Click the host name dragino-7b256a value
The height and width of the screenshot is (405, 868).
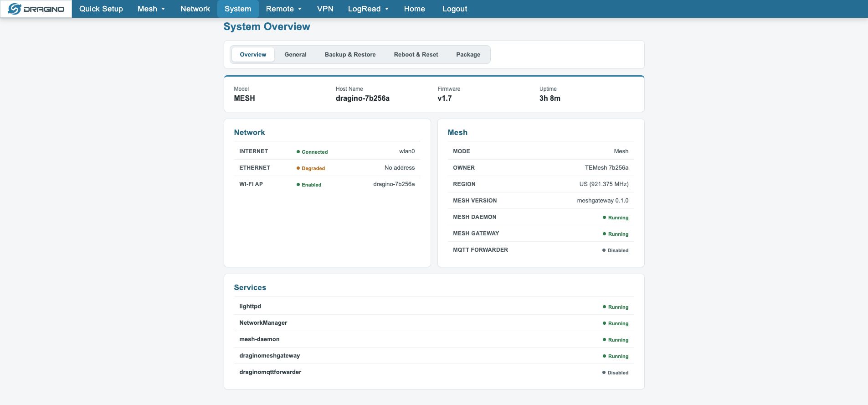tap(363, 98)
